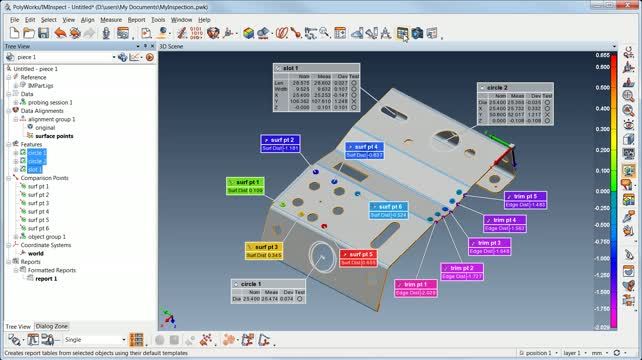
Task: Expand the object group 1 node
Action: pyautogui.click(x=16, y=237)
